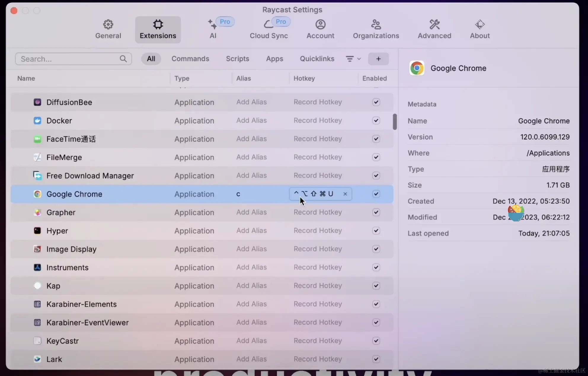This screenshot has height=376, width=588.
Task: Click the Add Alias field for FileMerge
Action: [252, 157]
